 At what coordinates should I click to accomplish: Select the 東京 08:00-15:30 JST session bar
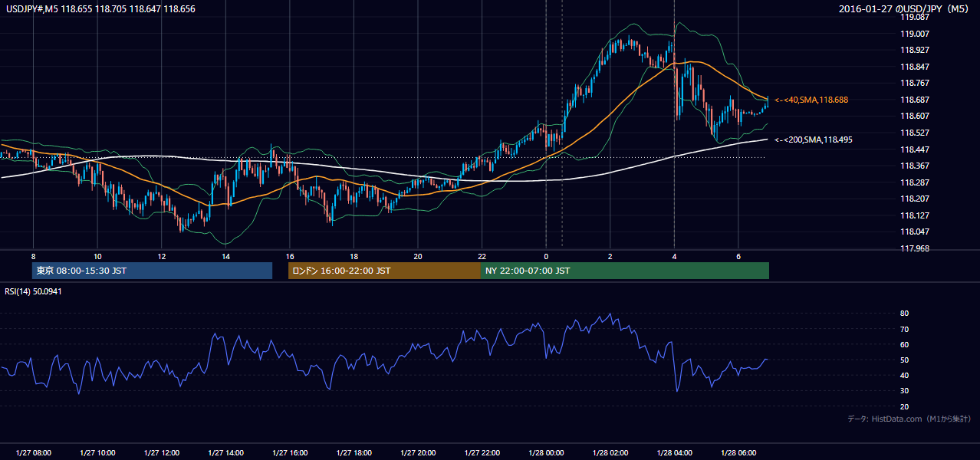(153, 271)
